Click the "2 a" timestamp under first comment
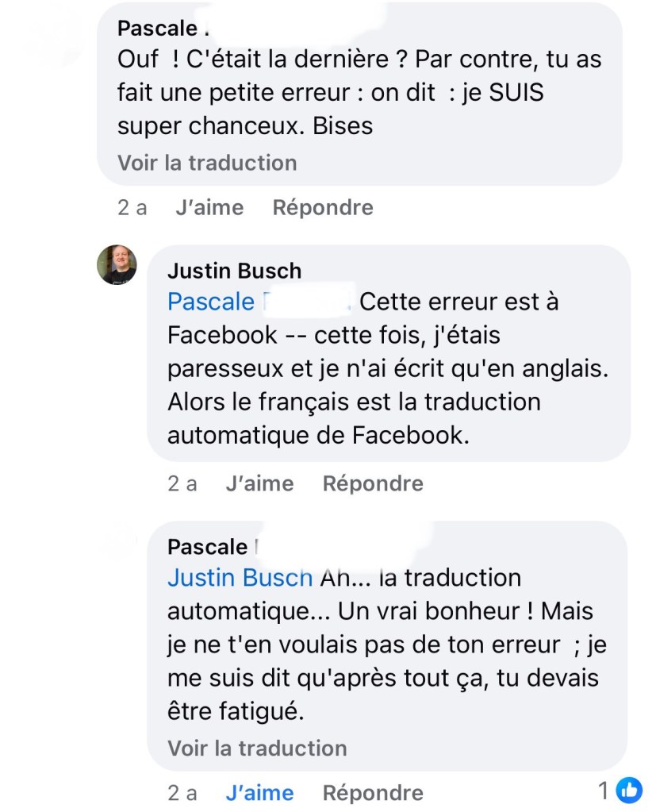This screenshot has height=812, width=656. [132, 208]
